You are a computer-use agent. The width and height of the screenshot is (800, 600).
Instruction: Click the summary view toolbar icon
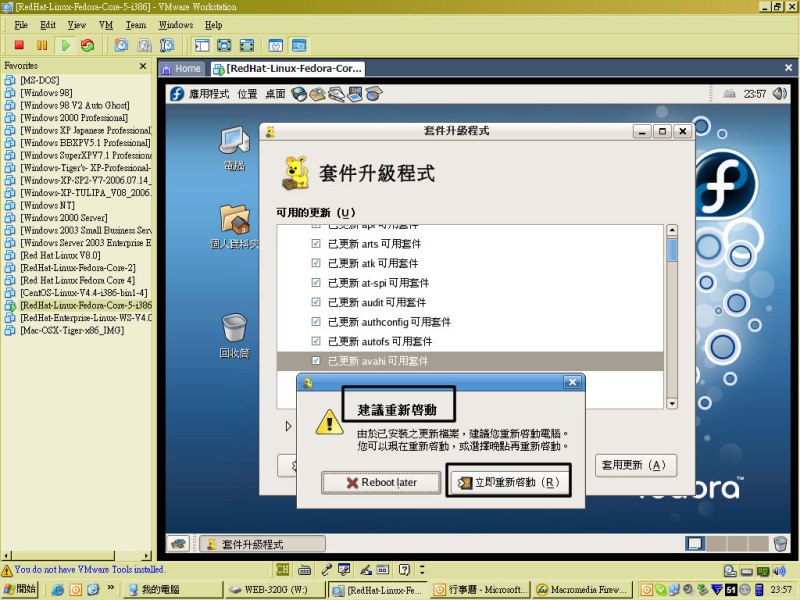pyautogui.click(x=276, y=45)
